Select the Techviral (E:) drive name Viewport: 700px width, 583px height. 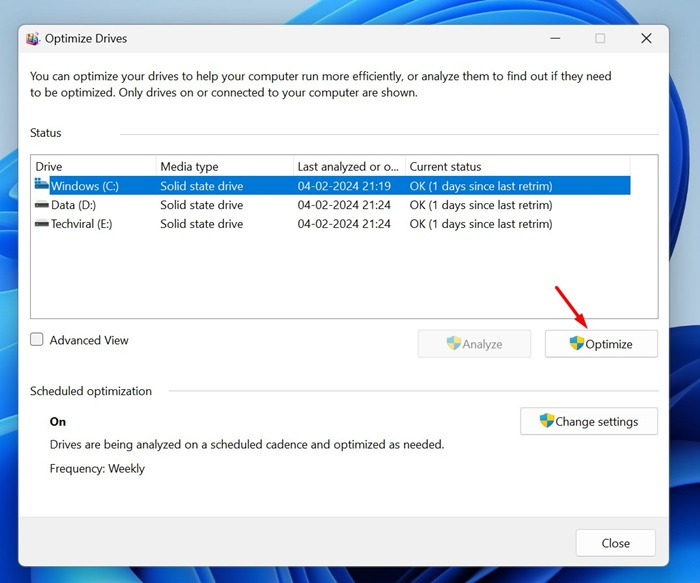[81, 224]
